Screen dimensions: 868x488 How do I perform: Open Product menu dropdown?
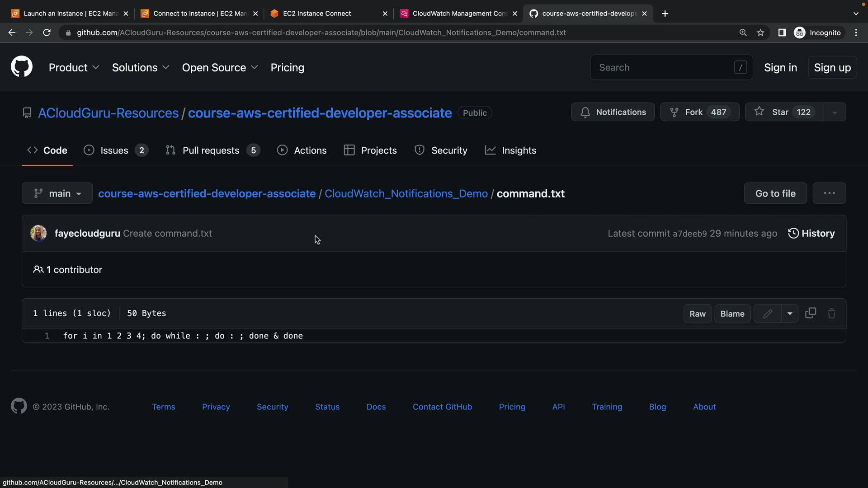(x=74, y=67)
